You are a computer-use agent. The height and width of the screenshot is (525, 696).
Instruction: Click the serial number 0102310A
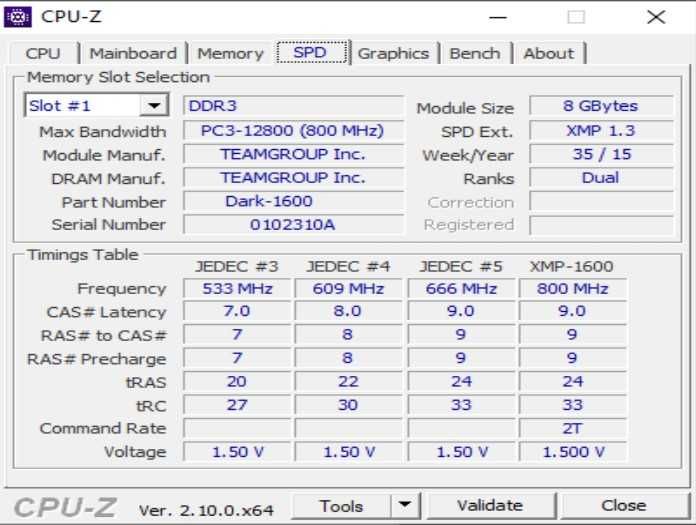click(293, 225)
